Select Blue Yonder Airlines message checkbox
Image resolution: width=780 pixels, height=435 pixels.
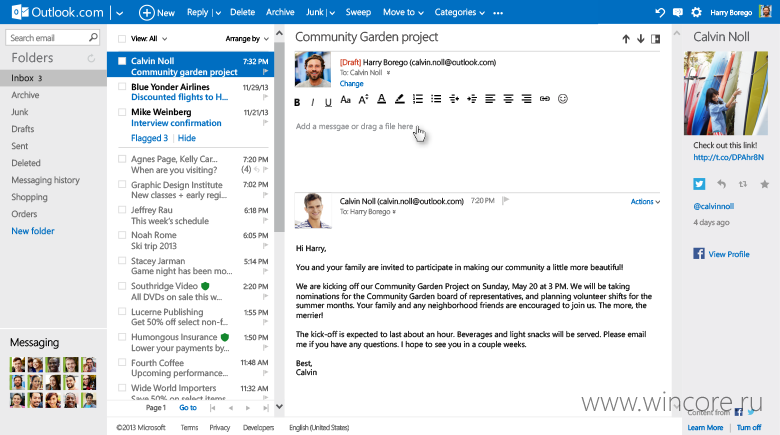[x=122, y=87]
